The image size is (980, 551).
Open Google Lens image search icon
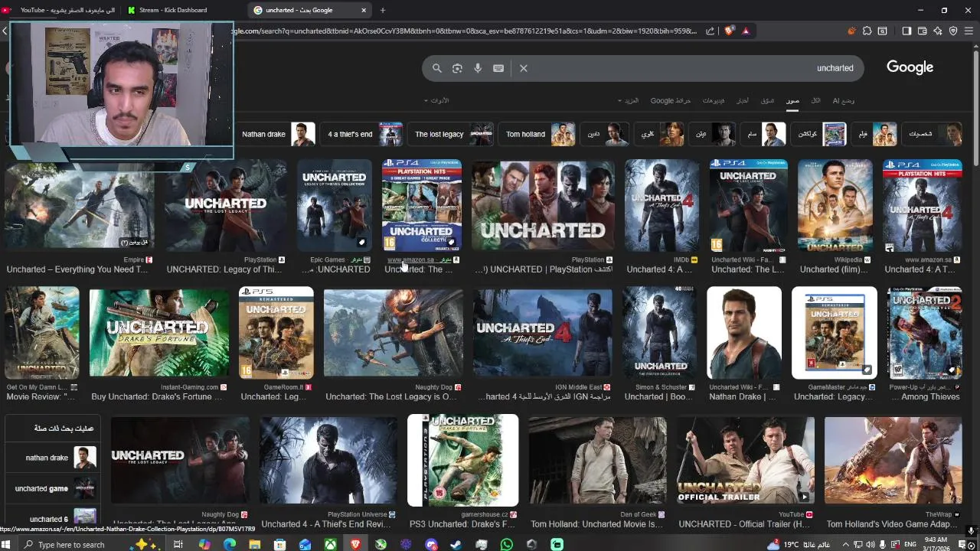tap(457, 68)
